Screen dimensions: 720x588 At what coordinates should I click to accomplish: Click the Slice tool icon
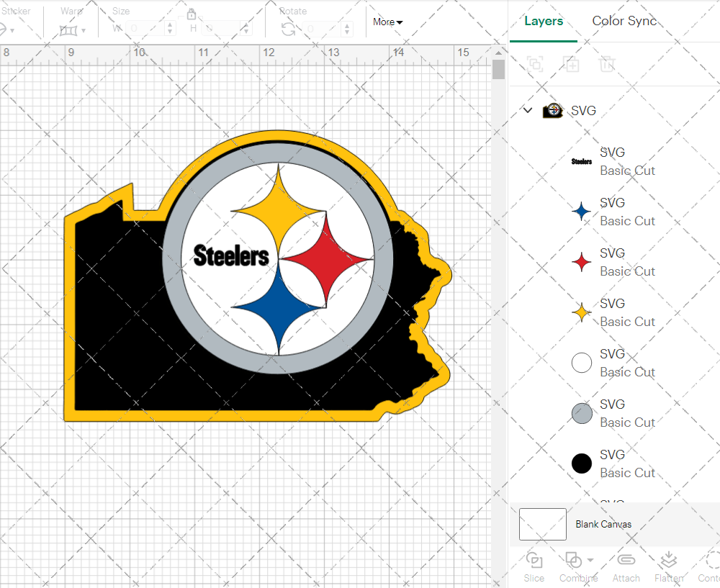coord(534,561)
